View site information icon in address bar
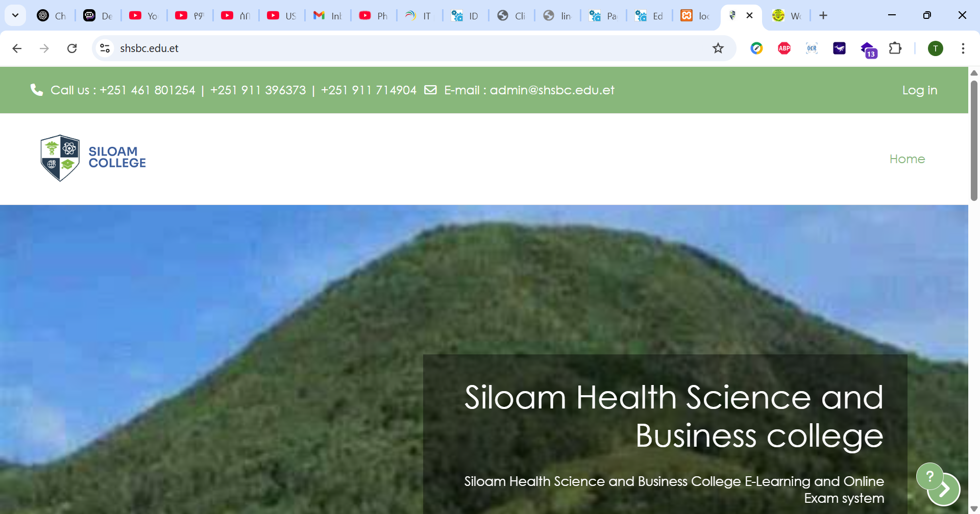Screen dimensions: 980x514 (105, 48)
